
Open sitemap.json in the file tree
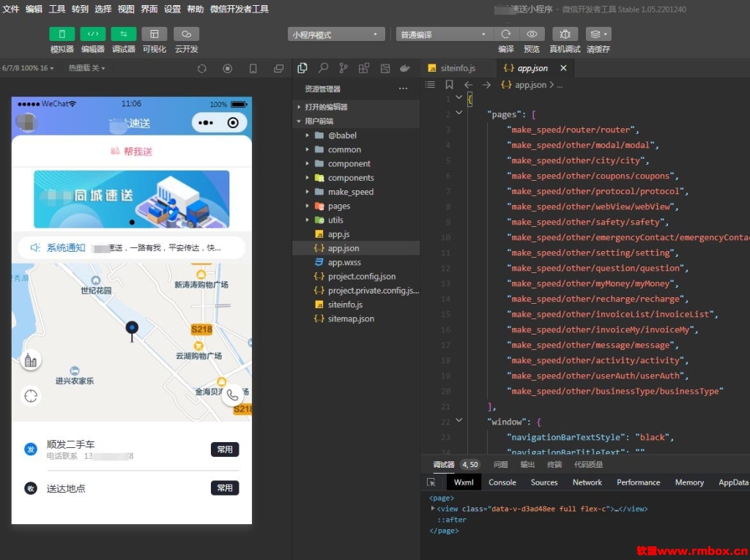click(357, 318)
